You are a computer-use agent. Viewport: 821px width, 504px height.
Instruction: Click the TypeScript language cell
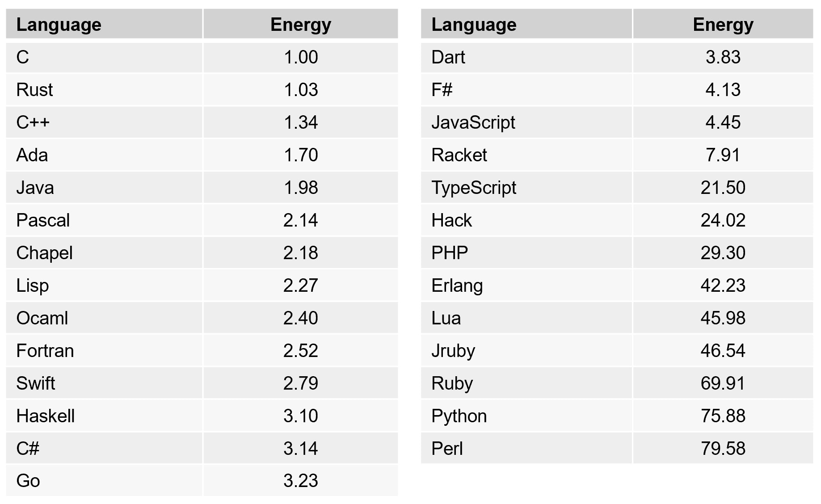tap(474, 188)
